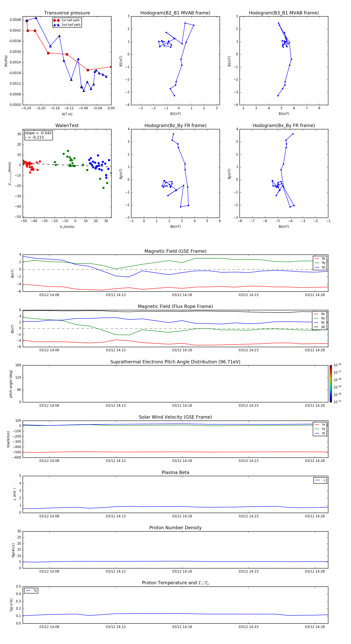
Task: Select 'Vx' in the solar wind legend
Action: pyautogui.click(x=320, y=424)
